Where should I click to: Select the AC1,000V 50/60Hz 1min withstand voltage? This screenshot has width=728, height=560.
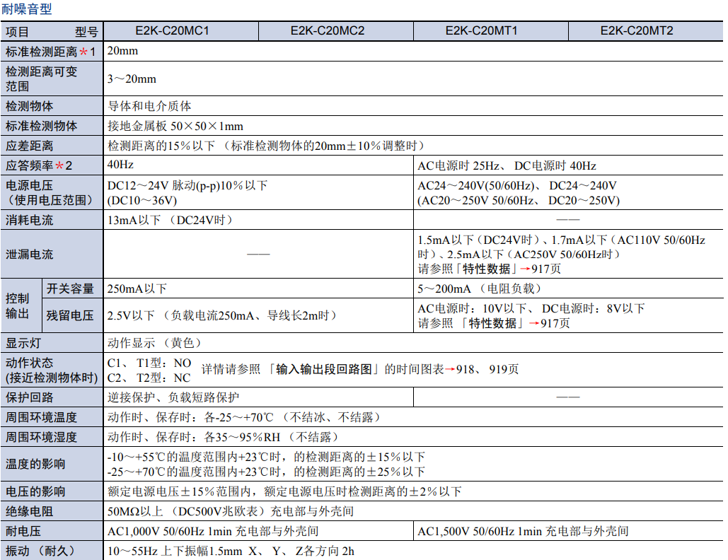pyautogui.click(x=213, y=531)
